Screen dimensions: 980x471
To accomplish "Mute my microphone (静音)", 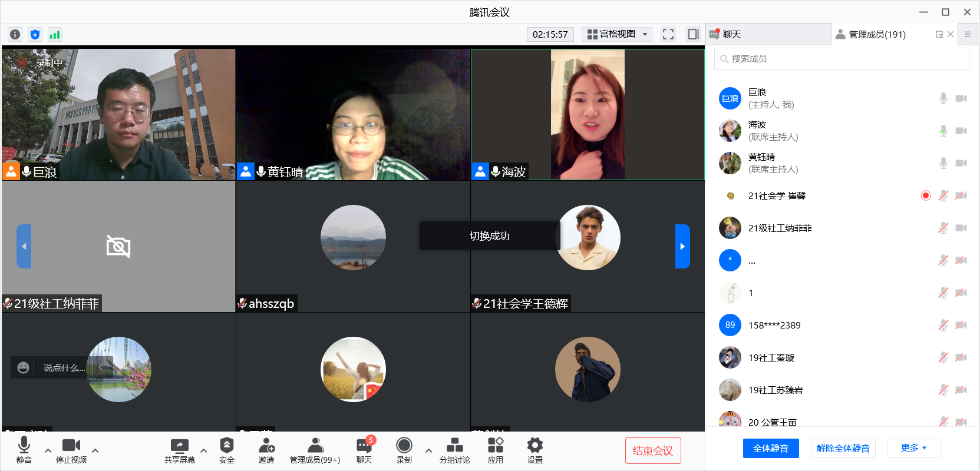I will coord(24,450).
